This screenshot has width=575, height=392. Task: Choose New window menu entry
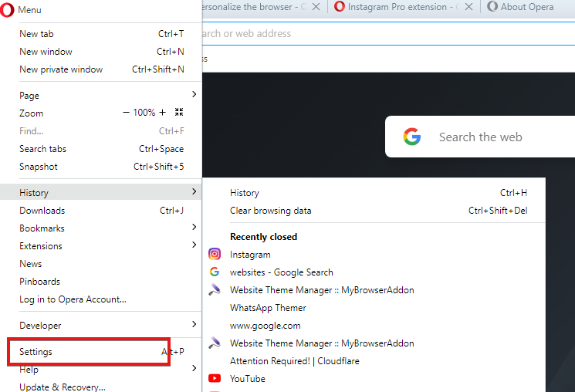(101, 52)
